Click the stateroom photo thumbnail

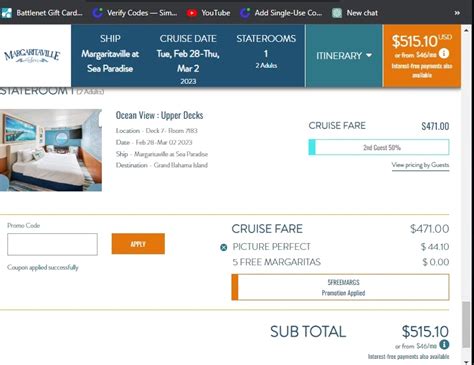51,150
